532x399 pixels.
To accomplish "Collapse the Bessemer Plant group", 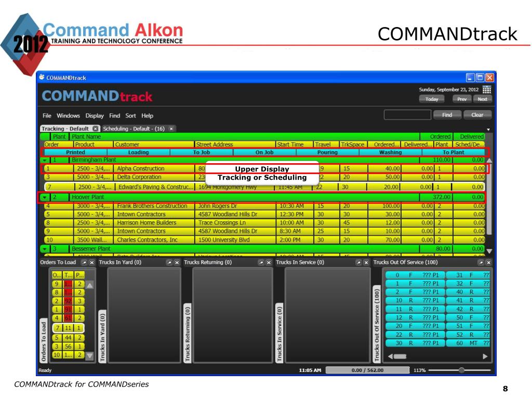I will pos(45,249).
